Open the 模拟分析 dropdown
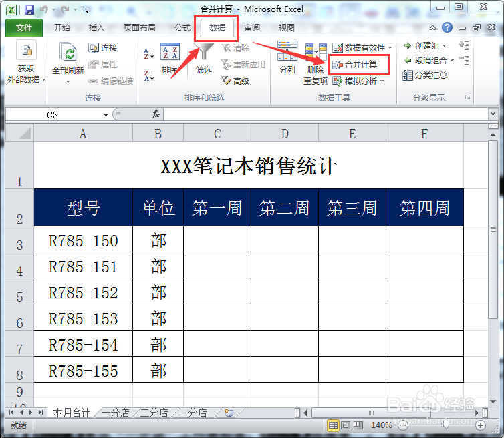Viewport: 504px width, 438px height. pos(358,81)
